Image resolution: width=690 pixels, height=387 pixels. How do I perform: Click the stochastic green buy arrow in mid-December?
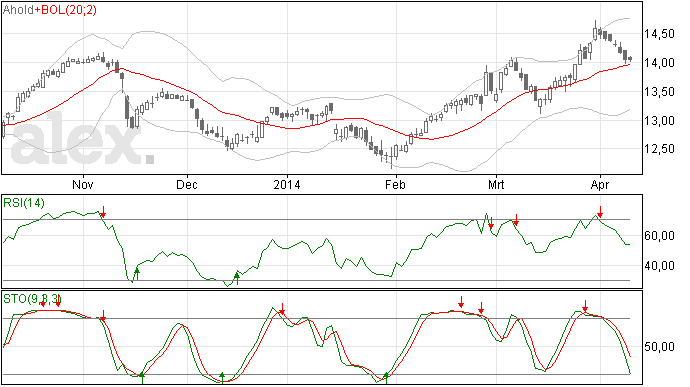click(x=222, y=378)
